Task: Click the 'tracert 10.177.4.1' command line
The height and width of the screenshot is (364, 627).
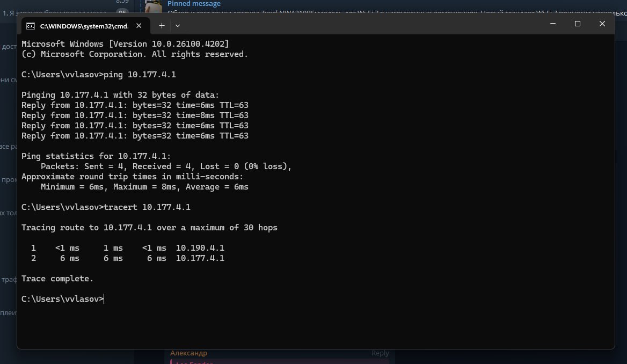Action: click(x=106, y=207)
